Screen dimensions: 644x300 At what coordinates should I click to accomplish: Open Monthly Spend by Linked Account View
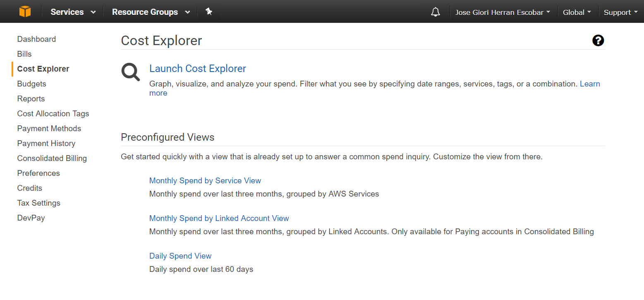(x=219, y=218)
